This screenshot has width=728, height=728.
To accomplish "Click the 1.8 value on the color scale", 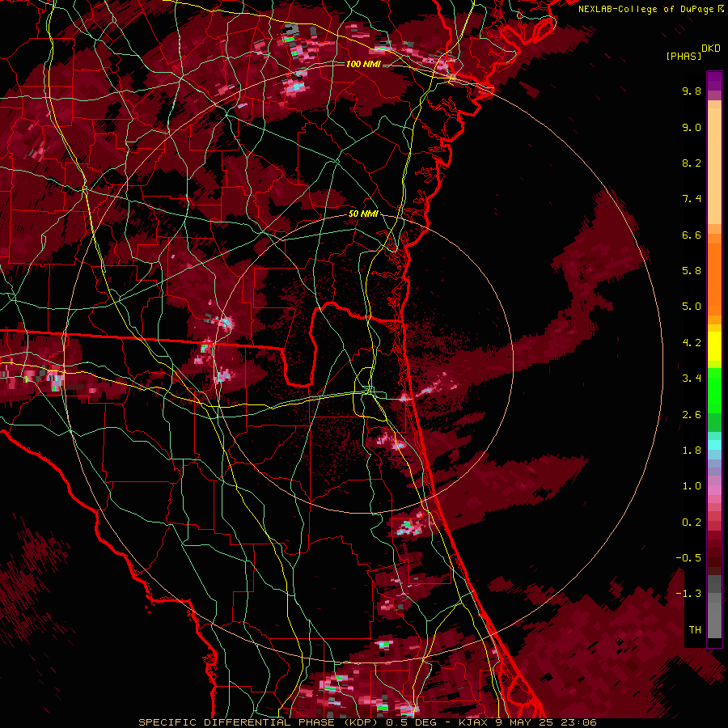I will (x=692, y=451).
